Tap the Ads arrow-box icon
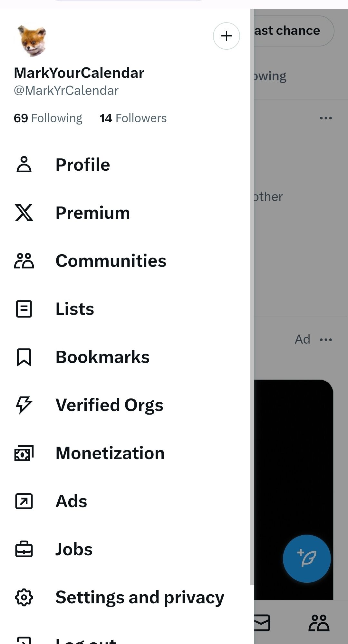 [x=24, y=501]
